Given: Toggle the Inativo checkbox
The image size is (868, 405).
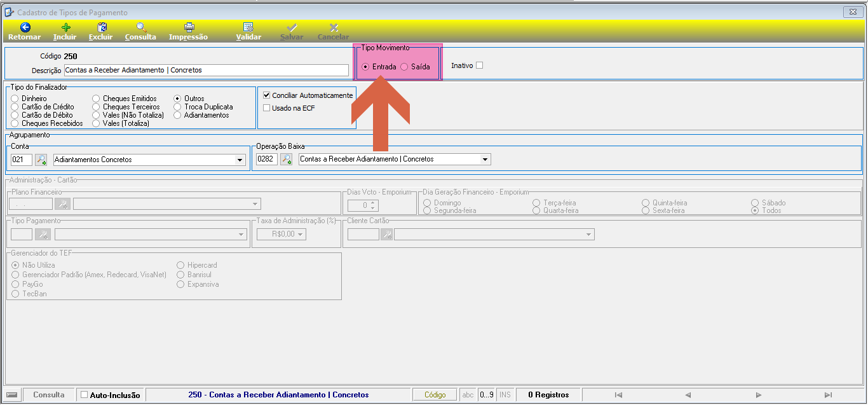Looking at the screenshot, I should tap(480, 65).
